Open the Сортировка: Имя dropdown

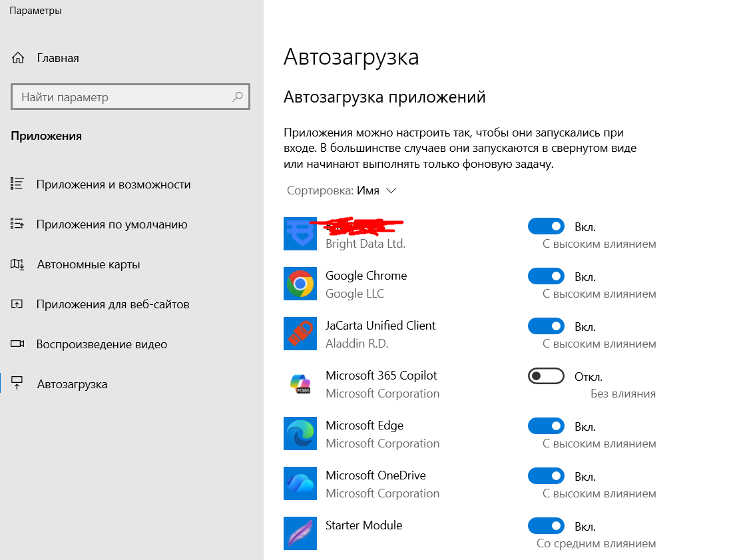(342, 190)
